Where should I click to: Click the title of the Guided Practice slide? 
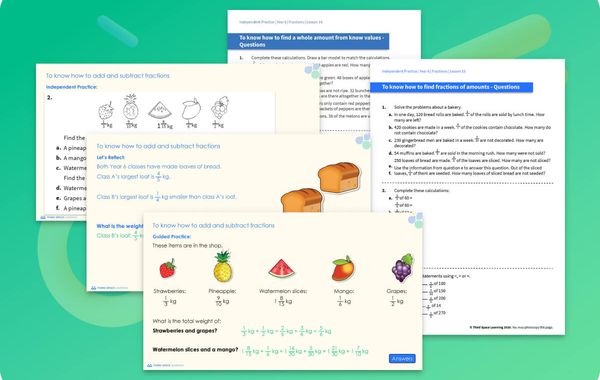[214, 225]
